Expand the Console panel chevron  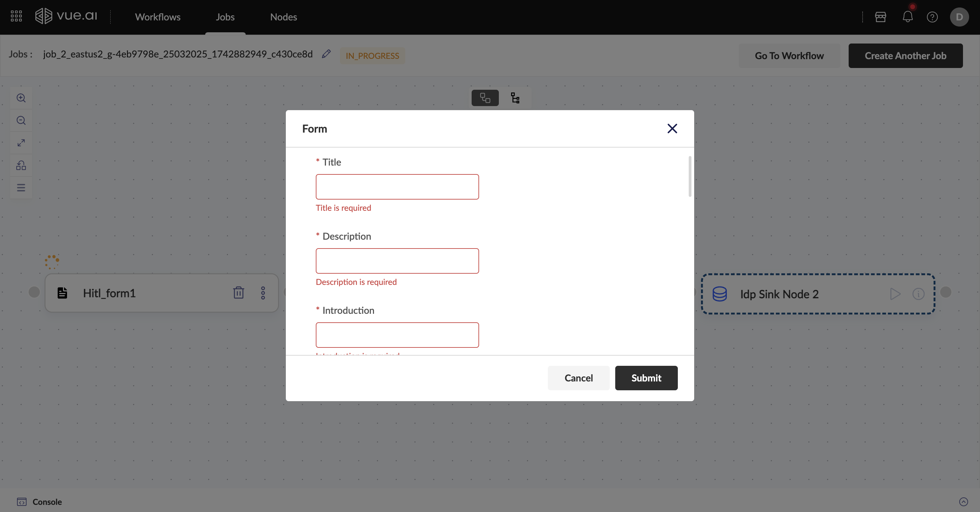pyautogui.click(x=963, y=502)
